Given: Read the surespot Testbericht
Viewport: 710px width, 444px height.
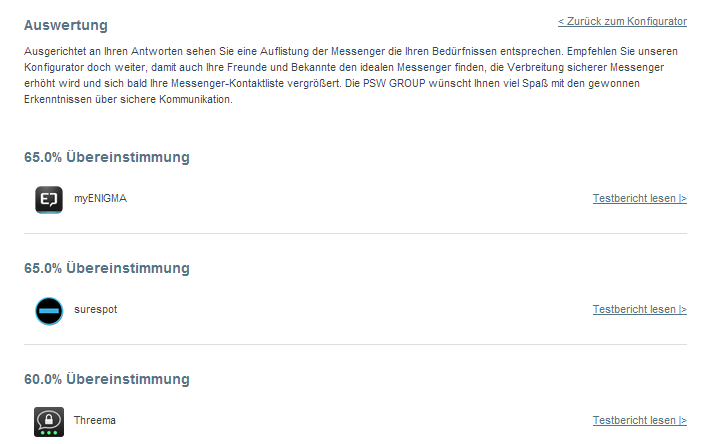Looking at the screenshot, I should pyautogui.click(x=639, y=310).
